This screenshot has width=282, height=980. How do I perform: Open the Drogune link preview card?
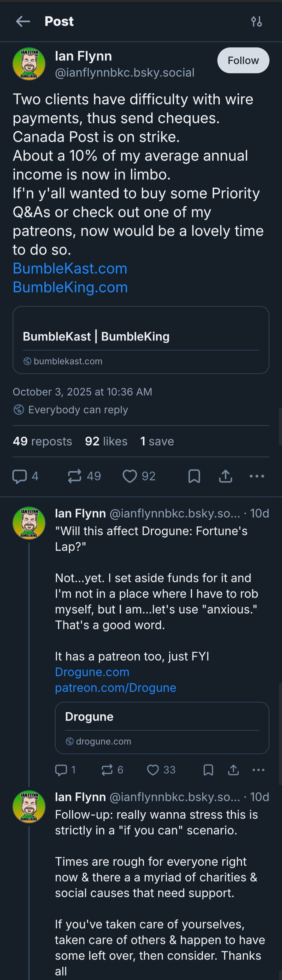tap(162, 727)
